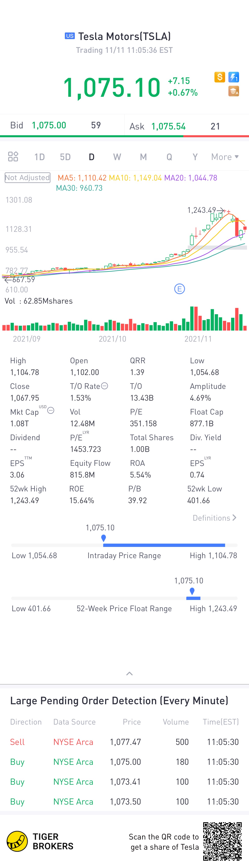
Task: Tap the Float Cap value 877.1B
Action: 202,424
